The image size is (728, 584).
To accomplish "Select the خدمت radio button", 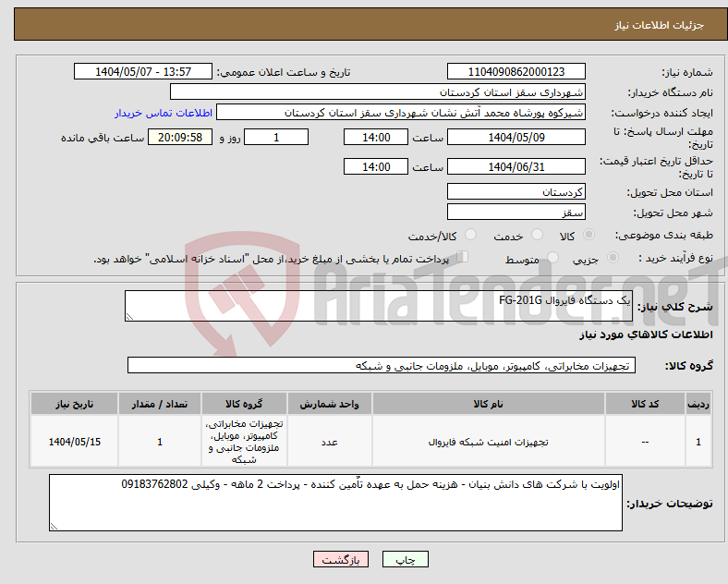I will [x=537, y=235].
